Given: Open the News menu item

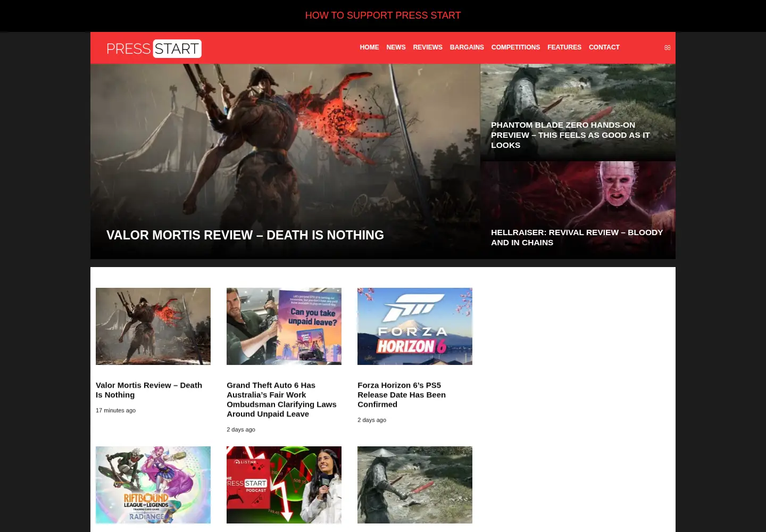Looking at the screenshot, I should (396, 47).
